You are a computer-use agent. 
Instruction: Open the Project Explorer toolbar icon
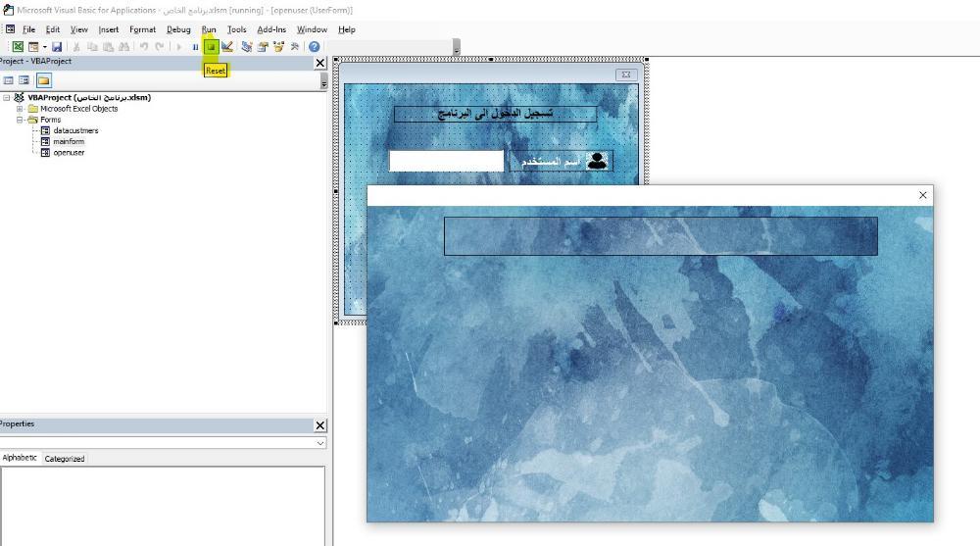pos(247,47)
